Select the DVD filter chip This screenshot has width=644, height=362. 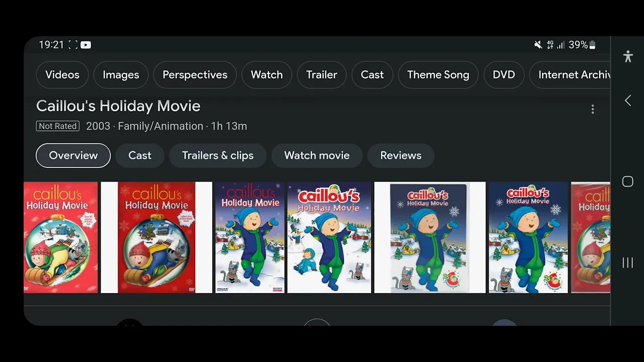[x=504, y=75]
